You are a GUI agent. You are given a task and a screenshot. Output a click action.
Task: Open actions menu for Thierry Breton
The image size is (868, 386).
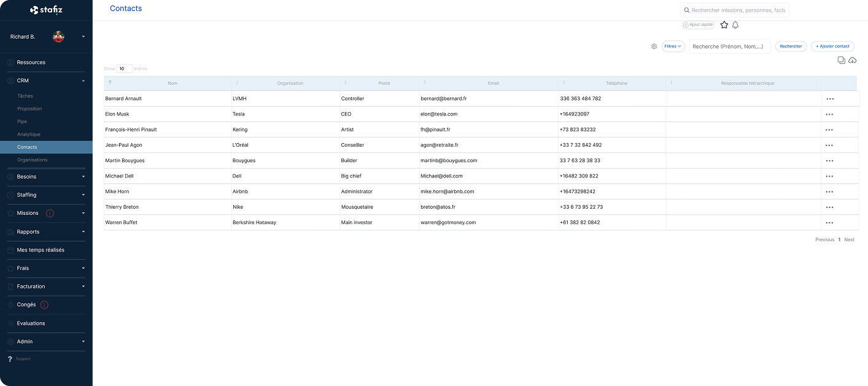point(830,207)
